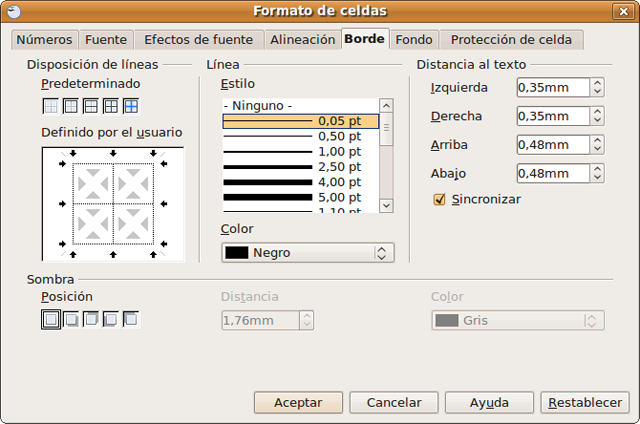The image size is (640, 424).
Task: Click the Cancelar button
Action: point(393,402)
